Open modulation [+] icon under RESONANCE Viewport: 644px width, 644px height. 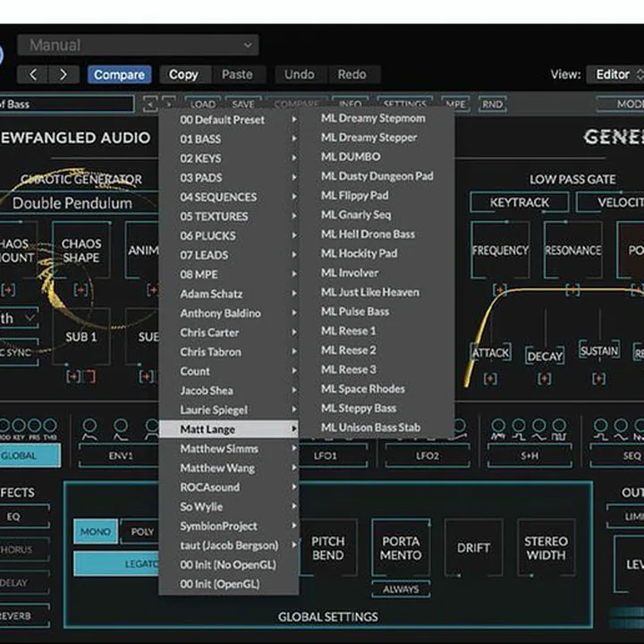pyautogui.click(x=572, y=290)
